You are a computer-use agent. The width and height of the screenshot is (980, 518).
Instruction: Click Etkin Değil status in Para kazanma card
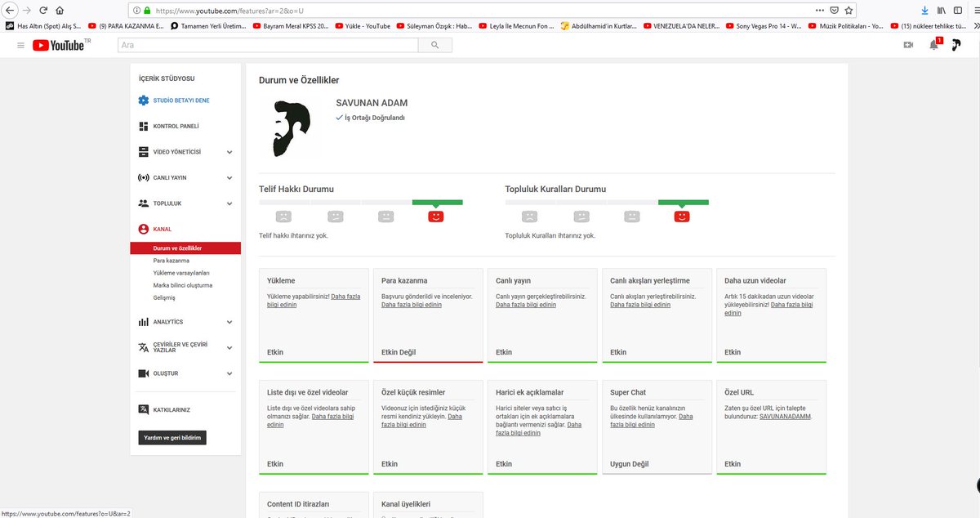pyautogui.click(x=399, y=352)
